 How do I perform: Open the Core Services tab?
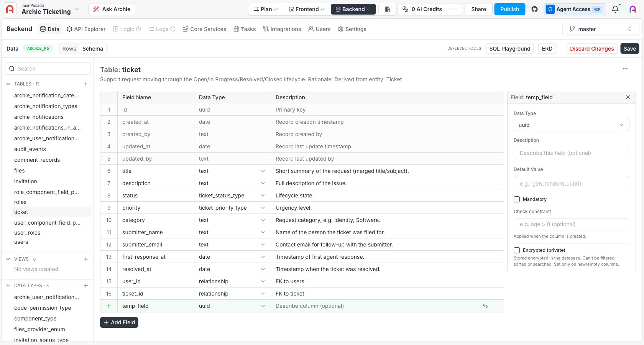coord(204,29)
